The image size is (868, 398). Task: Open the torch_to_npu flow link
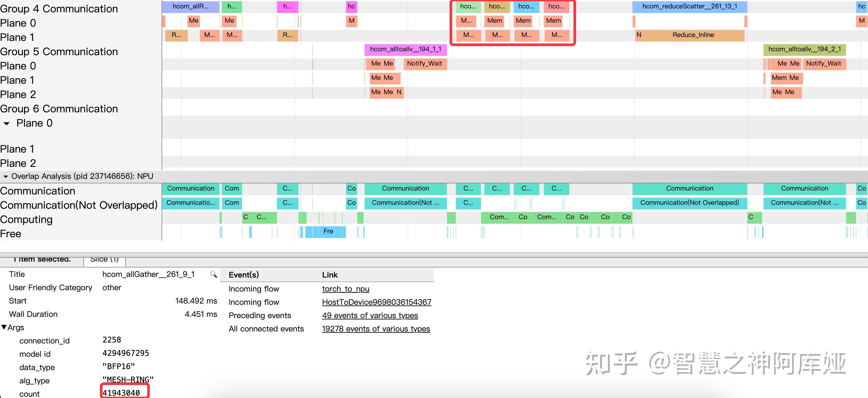(345, 289)
